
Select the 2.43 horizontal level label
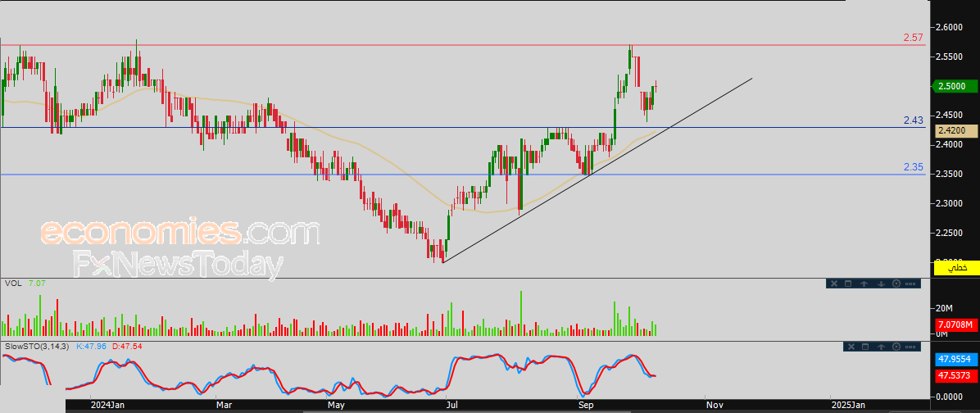[x=913, y=120]
